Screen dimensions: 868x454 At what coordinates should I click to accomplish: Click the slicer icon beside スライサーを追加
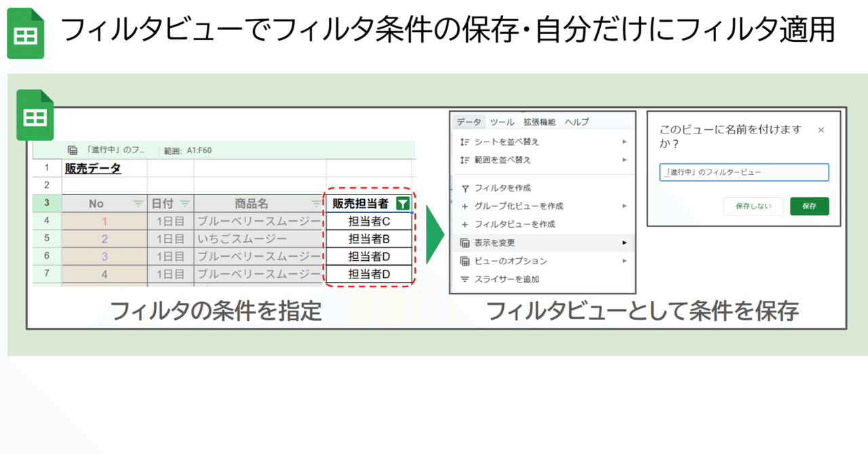tap(465, 278)
